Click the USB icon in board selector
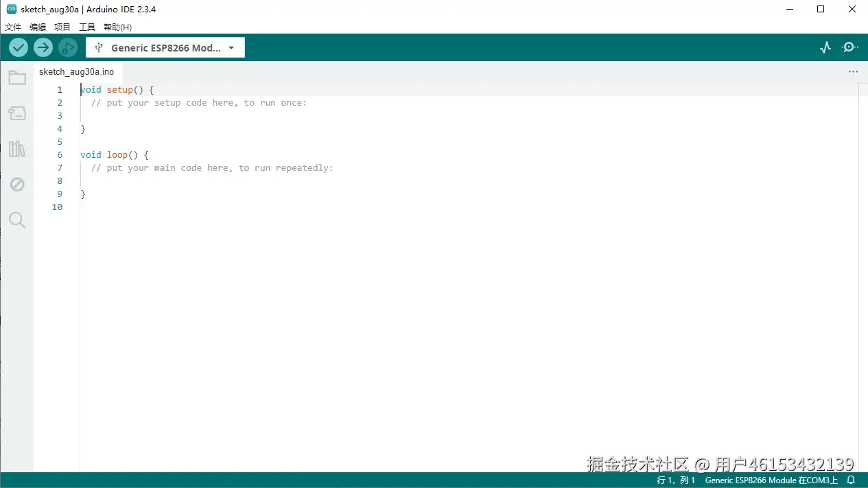This screenshot has height=488, width=868. [x=99, y=48]
